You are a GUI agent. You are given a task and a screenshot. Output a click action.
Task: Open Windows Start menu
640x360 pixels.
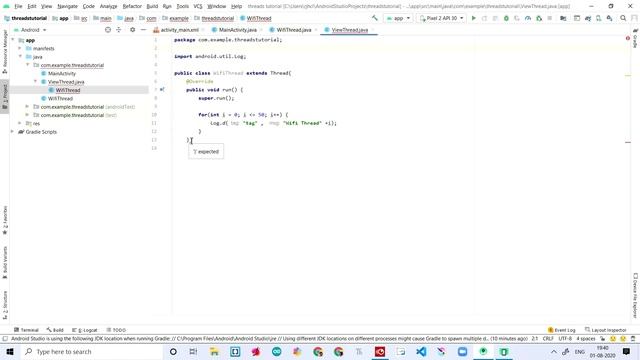tap(10, 351)
